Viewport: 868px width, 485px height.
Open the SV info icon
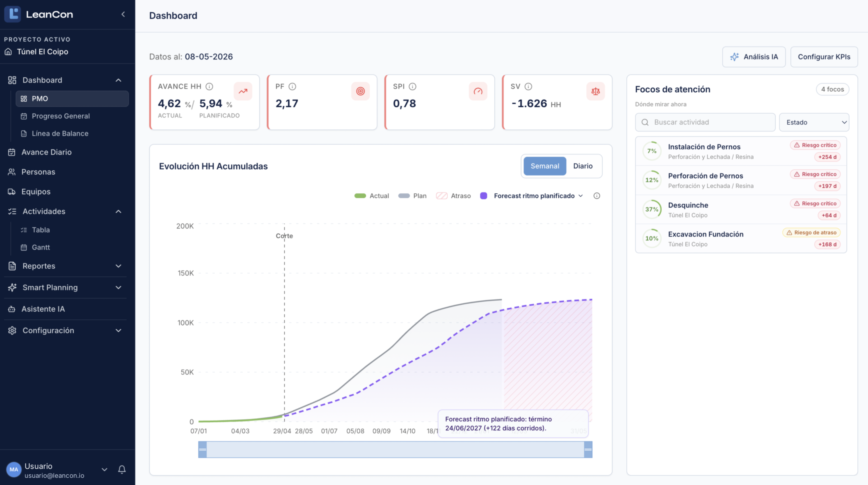coord(528,87)
